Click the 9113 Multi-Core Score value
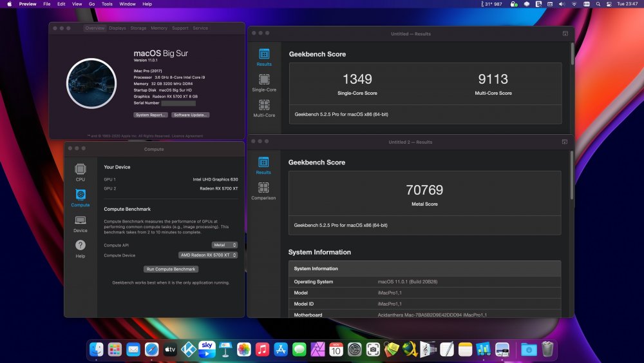This screenshot has height=363, width=644. (493, 79)
